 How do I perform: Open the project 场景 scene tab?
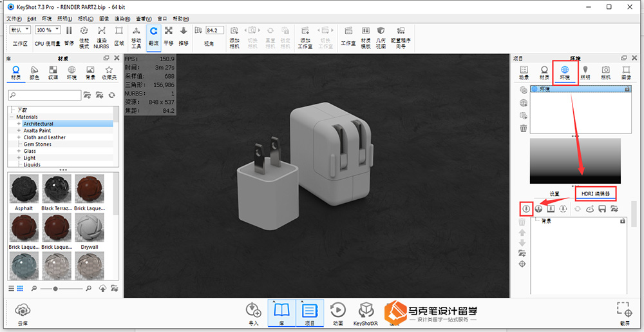pyautogui.click(x=524, y=73)
